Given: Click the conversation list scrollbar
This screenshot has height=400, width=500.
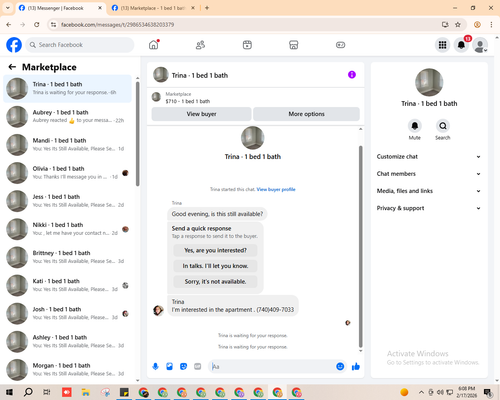Looking at the screenshot, I should pyautogui.click(x=138, y=133).
